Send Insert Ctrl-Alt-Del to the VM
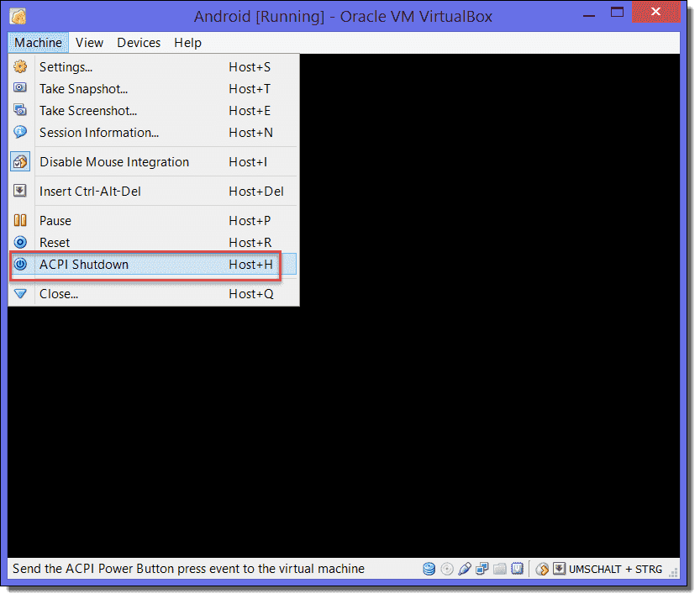The height and width of the screenshot is (599, 700). click(154, 192)
